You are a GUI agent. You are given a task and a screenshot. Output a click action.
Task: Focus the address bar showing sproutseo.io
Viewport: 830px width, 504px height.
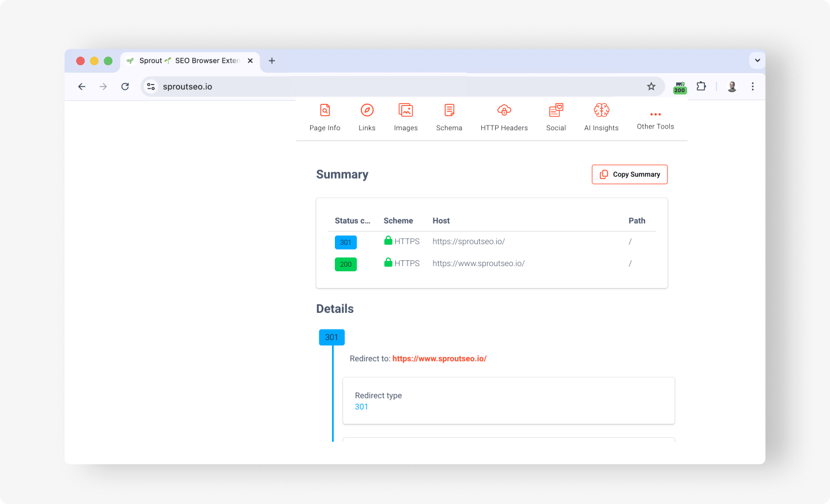pos(402,86)
